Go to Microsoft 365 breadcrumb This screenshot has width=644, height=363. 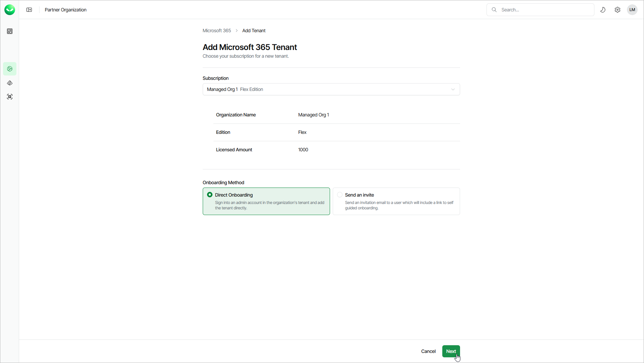pyautogui.click(x=216, y=31)
